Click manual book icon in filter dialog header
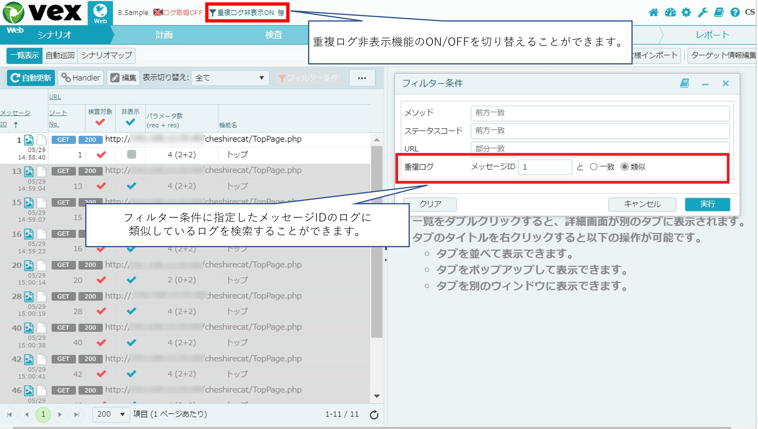 [684, 84]
